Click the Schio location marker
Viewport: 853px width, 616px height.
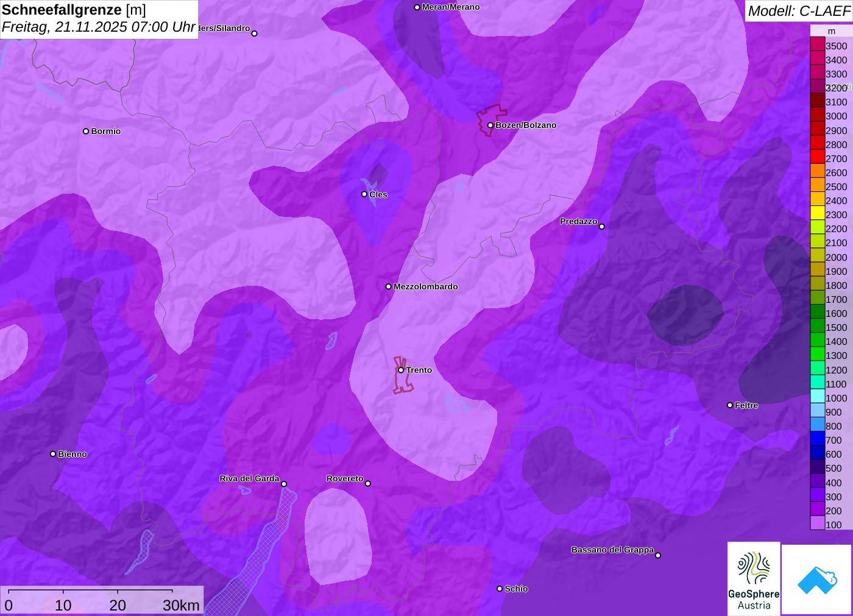click(500, 589)
